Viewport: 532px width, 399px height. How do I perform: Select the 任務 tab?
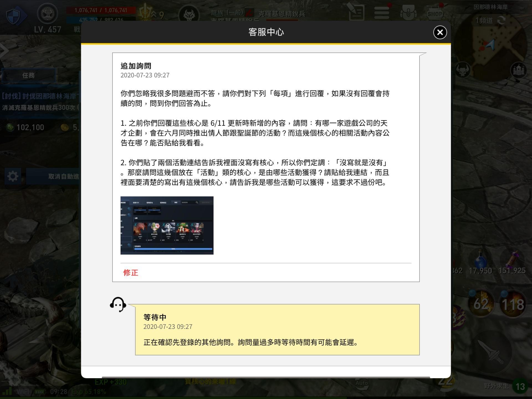(x=28, y=75)
